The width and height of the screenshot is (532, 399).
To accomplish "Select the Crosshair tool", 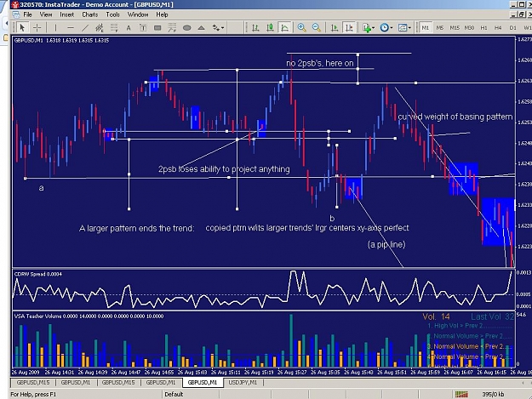I will [37, 27].
